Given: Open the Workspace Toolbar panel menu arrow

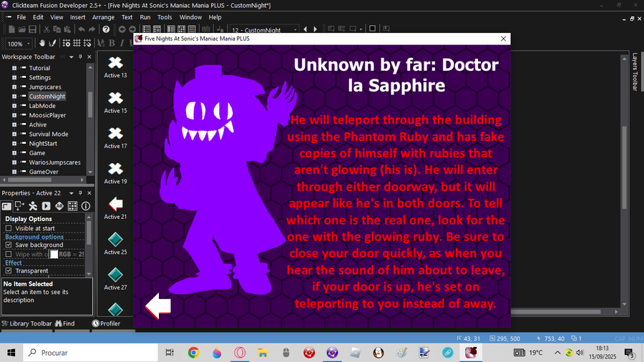Looking at the screenshot, I should [71, 57].
